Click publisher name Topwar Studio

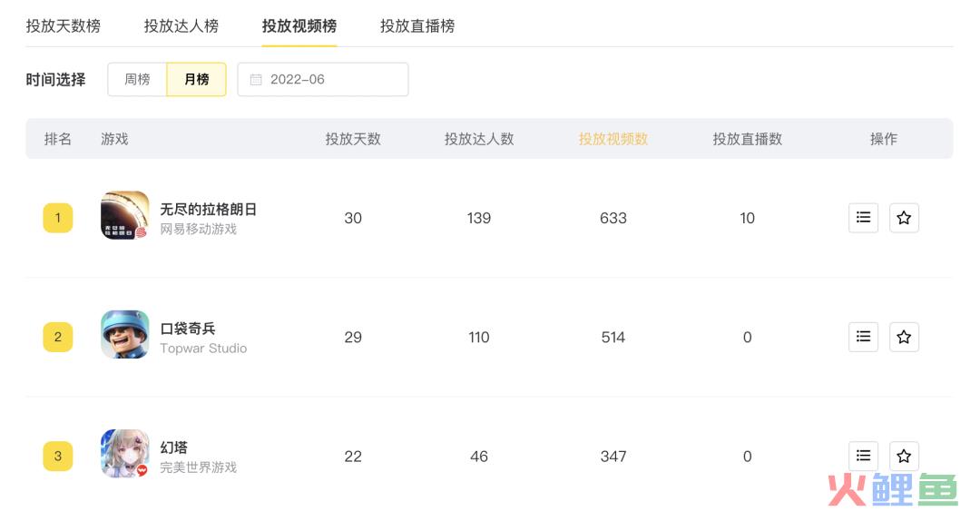pos(203,349)
